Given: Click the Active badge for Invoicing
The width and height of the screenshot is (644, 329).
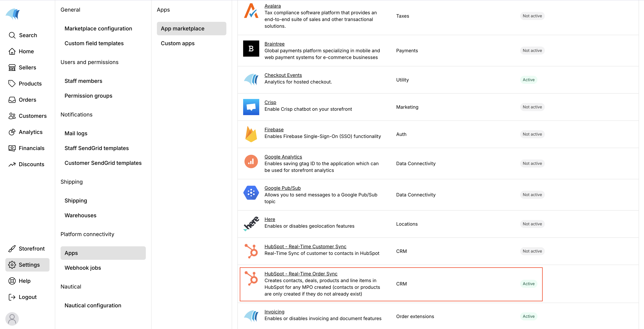Looking at the screenshot, I should click(529, 316).
